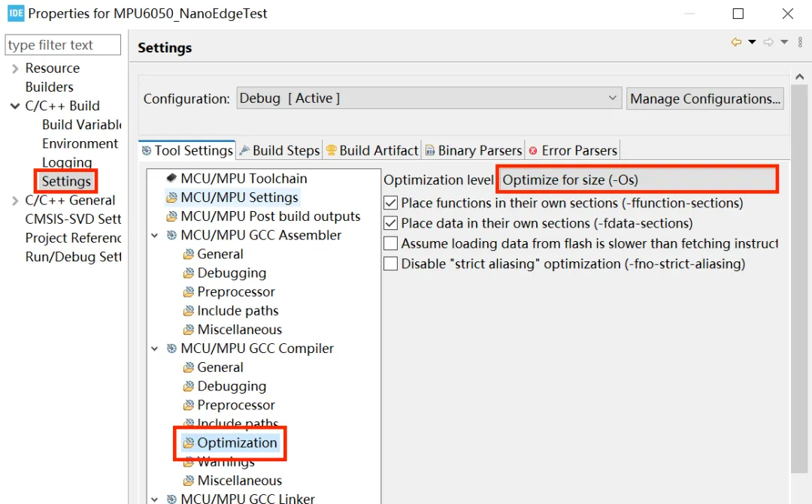Select the MCU/MPU Settings icon
Image resolution: width=812 pixels, height=504 pixels.
tap(172, 198)
